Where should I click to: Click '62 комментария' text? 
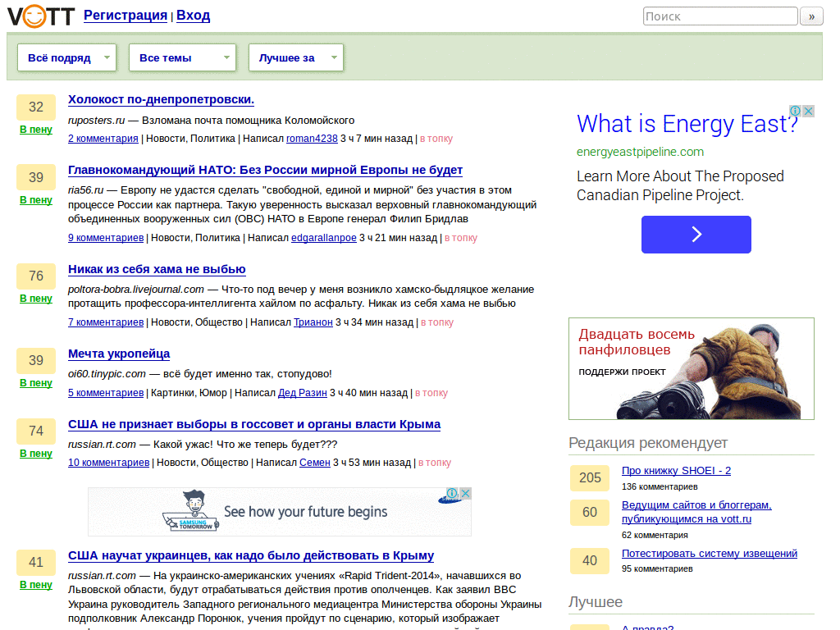point(655,535)
